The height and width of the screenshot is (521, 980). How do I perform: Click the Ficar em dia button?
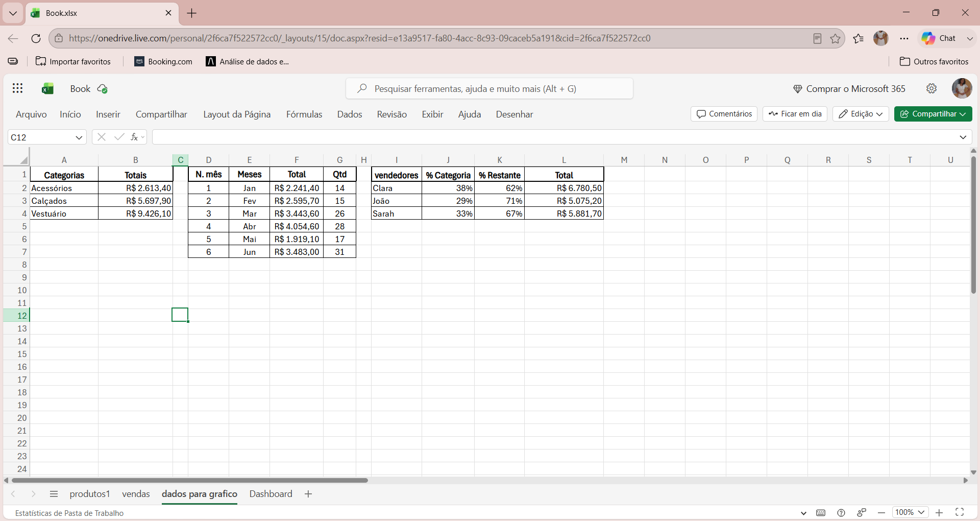click(x=795, y=114)
